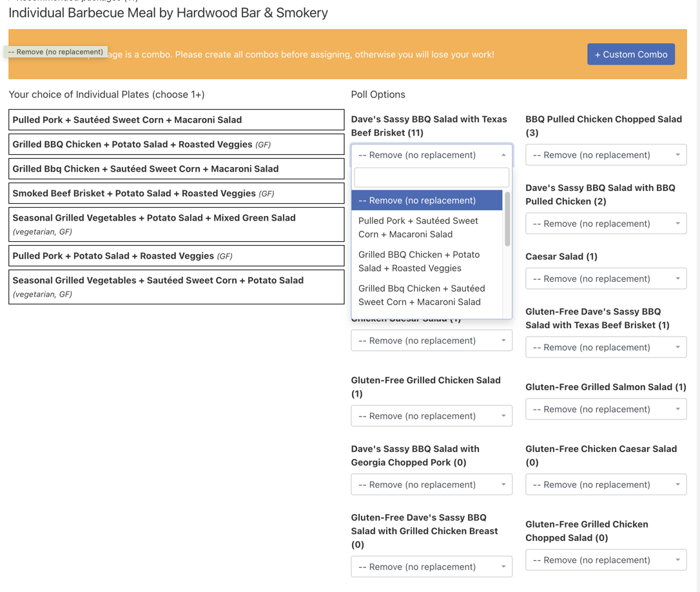
Task: Click the + Custom Combo button
Action: click(630, 54)
